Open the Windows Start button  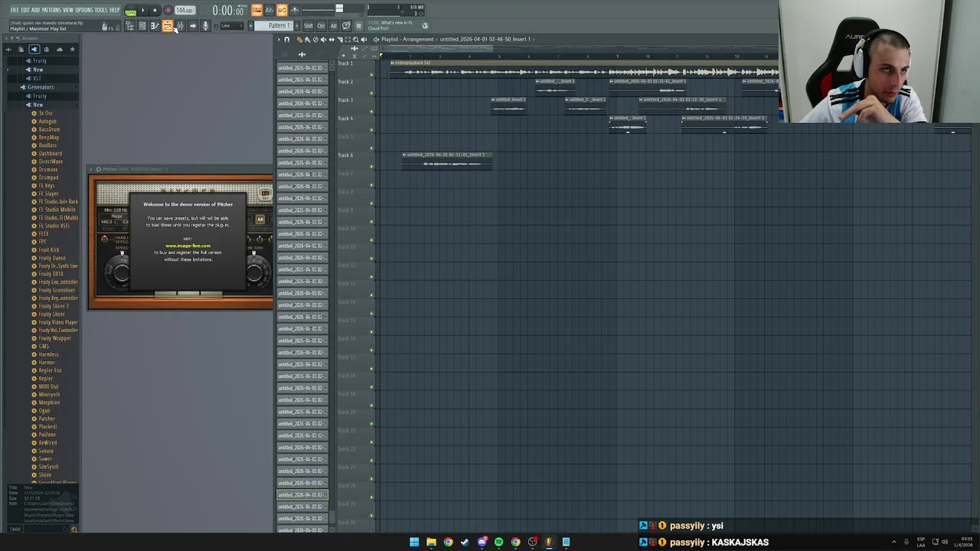[414, 542]
